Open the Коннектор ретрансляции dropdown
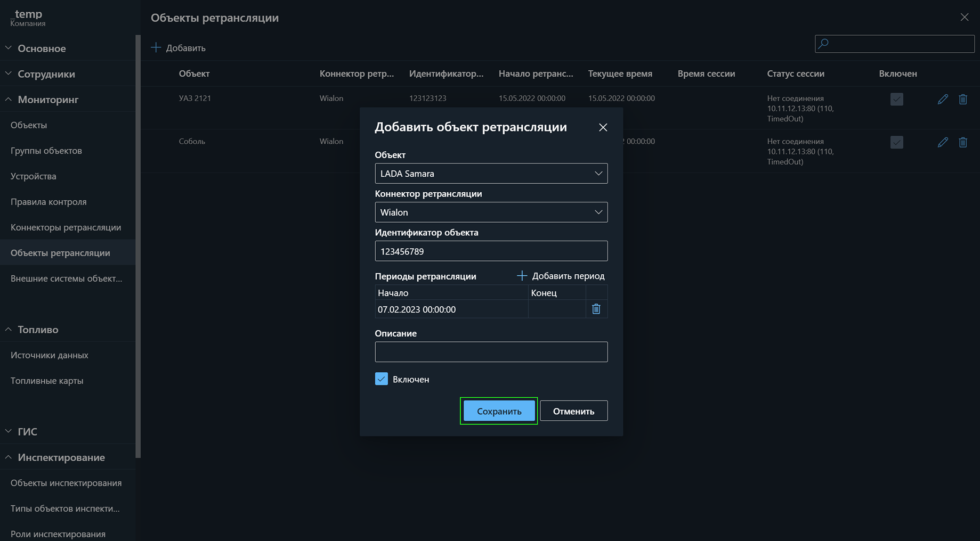Image resolution: width=980 pixels, height=541 pixels. tap(491, 212)
